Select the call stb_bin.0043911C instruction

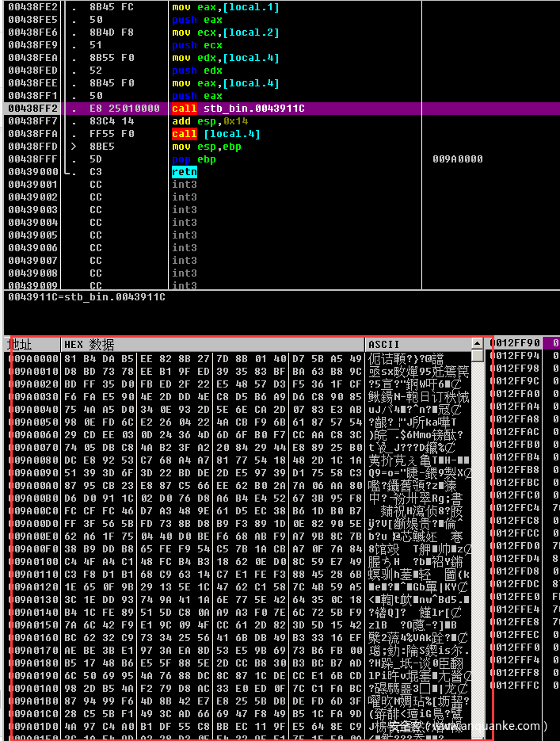point(238,109)
